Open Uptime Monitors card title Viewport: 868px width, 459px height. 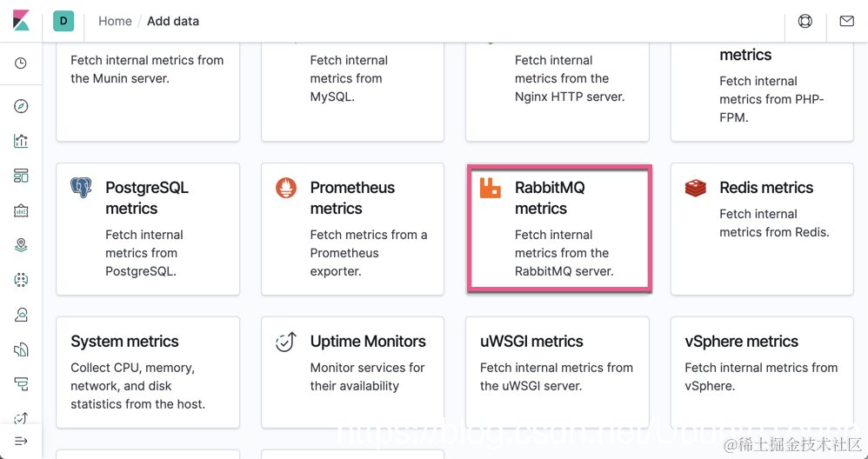coord(368,342)
